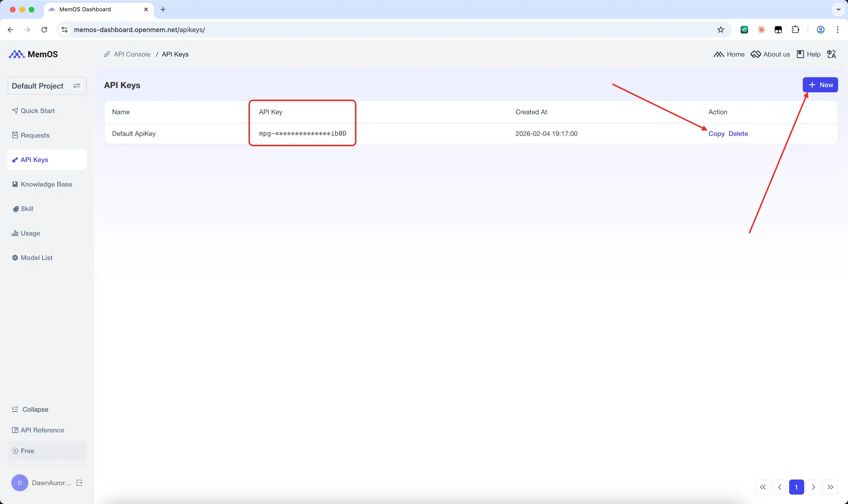Open the Chrome tab search chevron
This screenshot has height=504, width=848.
(x=838, y=9)
